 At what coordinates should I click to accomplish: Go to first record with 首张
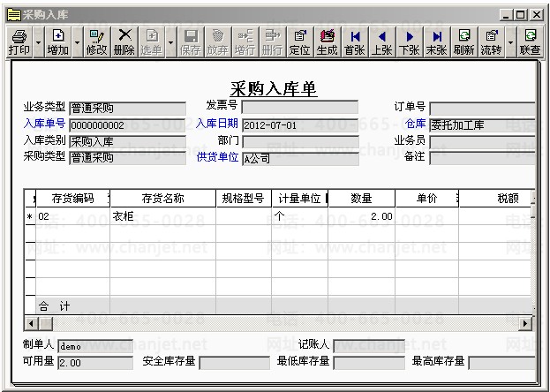355,42
